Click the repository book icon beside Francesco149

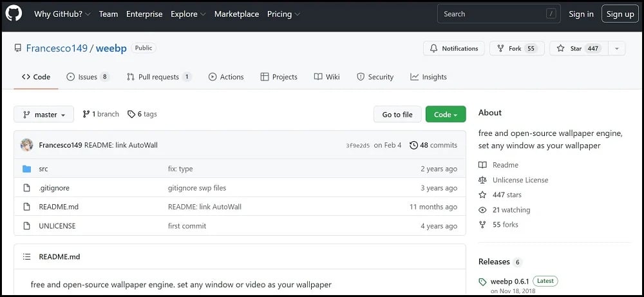click(17, 48)
